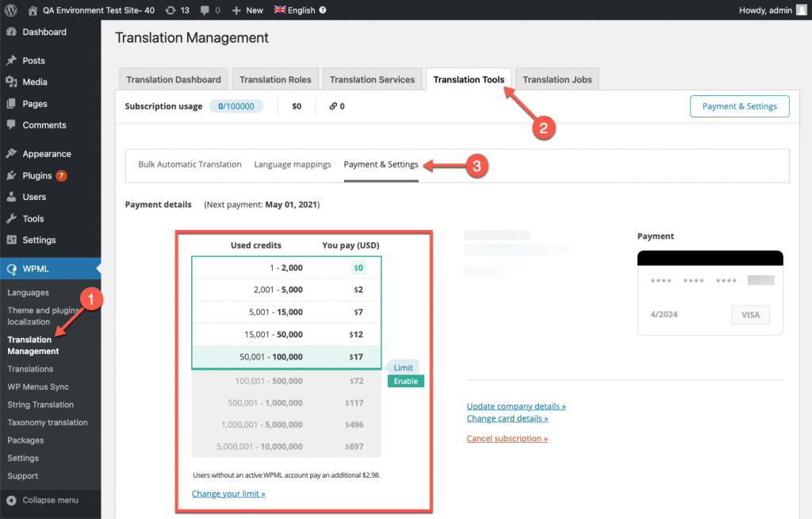Click the Plugins update badge 7
This screenshot has width=812, height=519.
[61, 175]
